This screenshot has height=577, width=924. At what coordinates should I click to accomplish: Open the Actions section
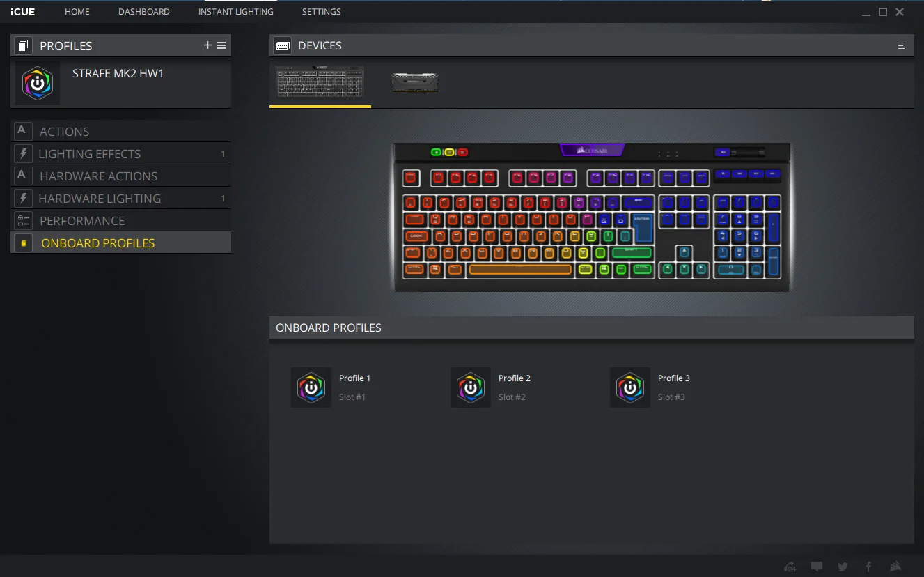click(x=121, y=131)
